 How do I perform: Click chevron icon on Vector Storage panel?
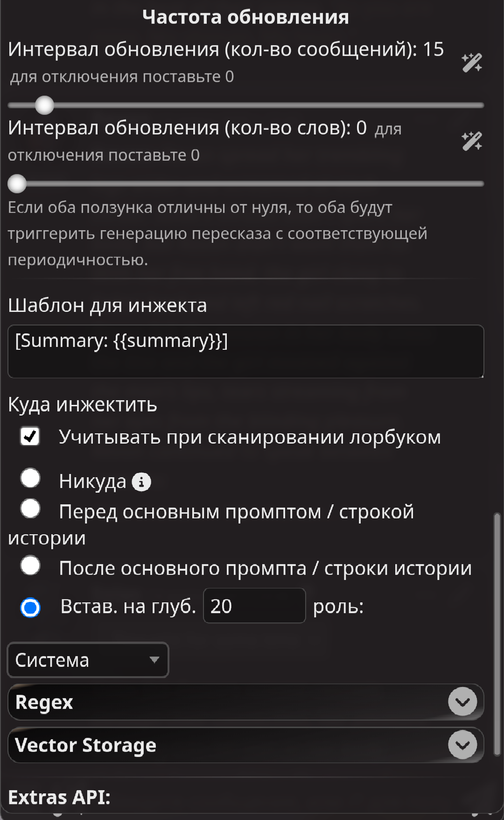pos(462,744)
